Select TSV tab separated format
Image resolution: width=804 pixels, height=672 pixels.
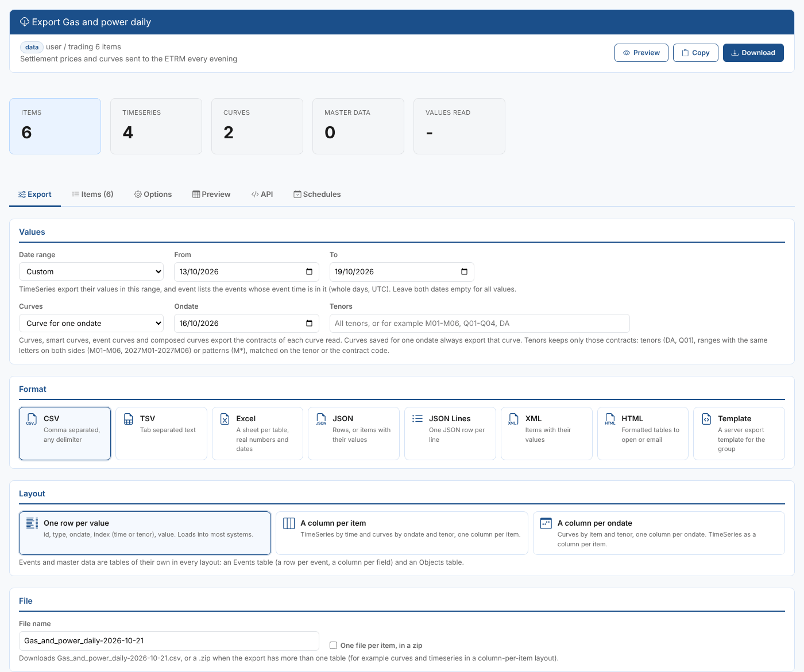(161, 433)
